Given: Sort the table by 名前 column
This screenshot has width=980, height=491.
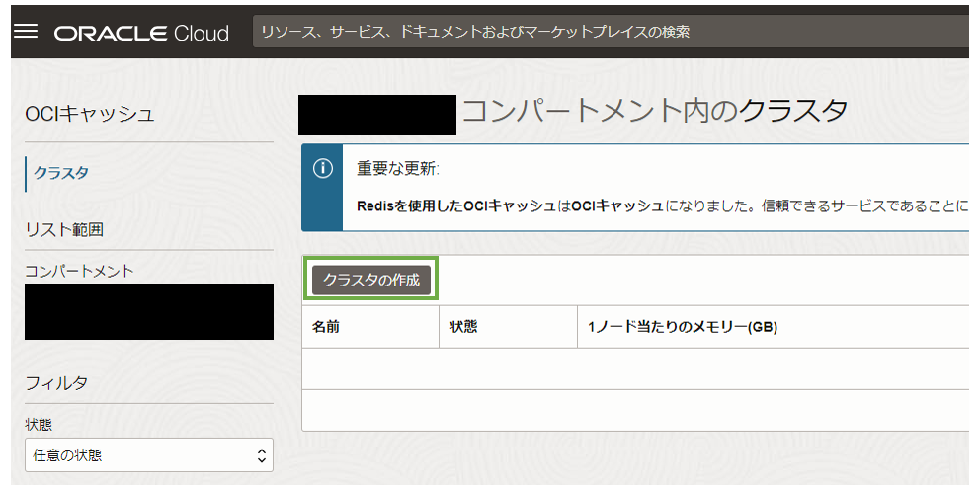Looking at the screenshot, I should pyautogui.click(x=326, y=327).
